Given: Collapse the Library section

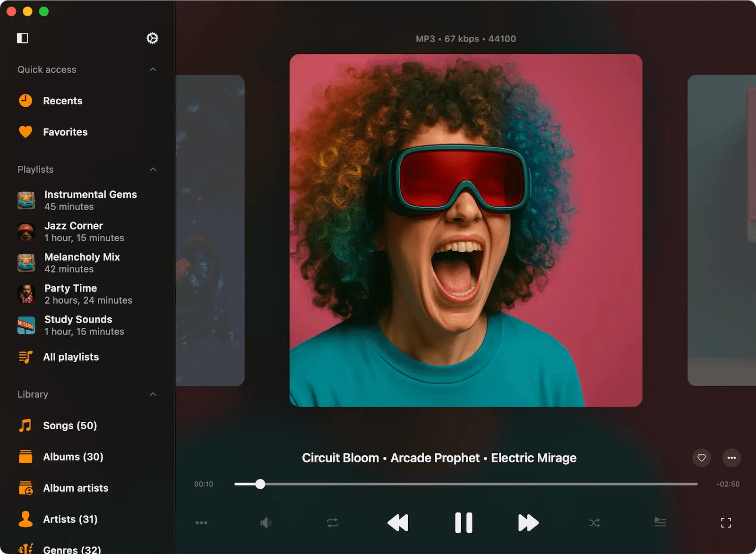Looking at the screenshot, I should 153,394.
